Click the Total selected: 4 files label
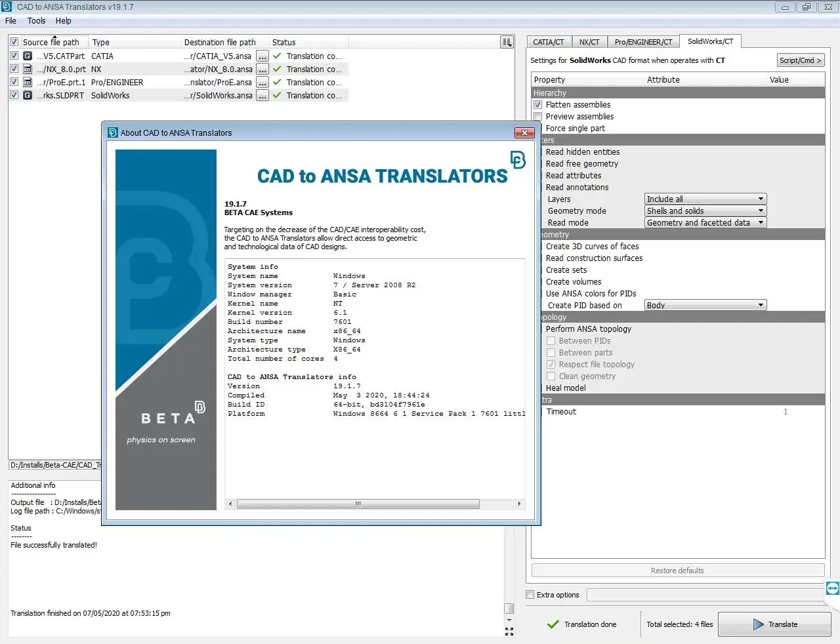Image resolution: width=840 pixels, height=644 pixels. (x=680, y=624)
